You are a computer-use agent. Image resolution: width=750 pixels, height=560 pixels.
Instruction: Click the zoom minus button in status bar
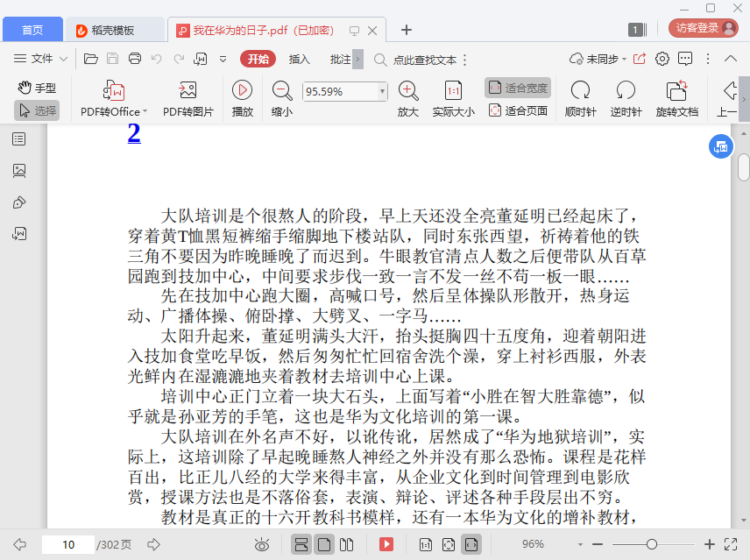coord(598,544)
